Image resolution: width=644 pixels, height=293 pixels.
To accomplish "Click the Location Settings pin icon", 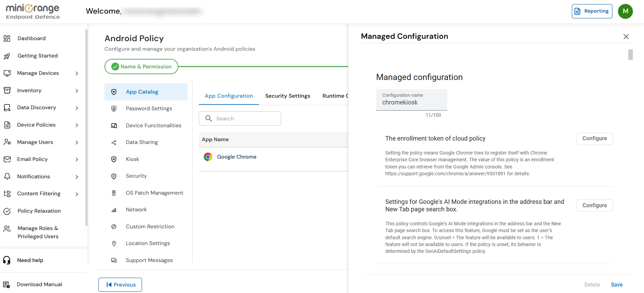I will tap(114, 244).
